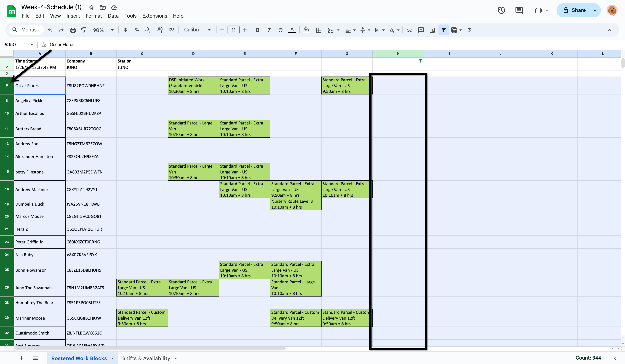Toggle the filter funnel button
Viewport: 625px width, 364px height.
click(444, 30)
